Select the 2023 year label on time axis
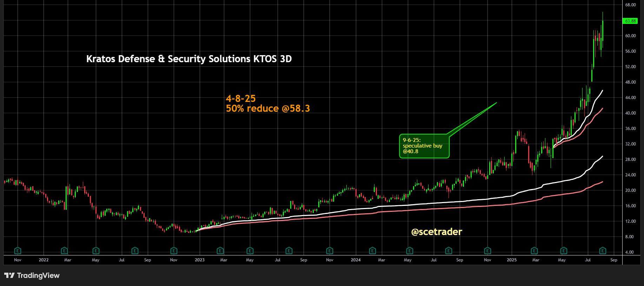 [200, 260]
